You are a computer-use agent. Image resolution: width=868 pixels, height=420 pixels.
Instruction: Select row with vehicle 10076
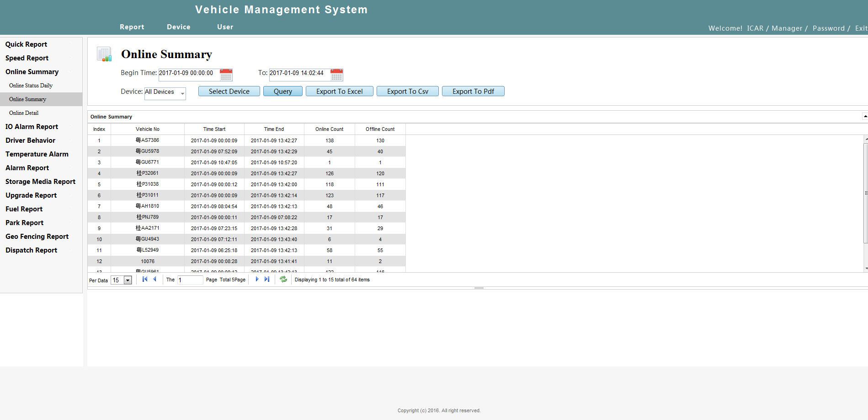click(246, 261)
